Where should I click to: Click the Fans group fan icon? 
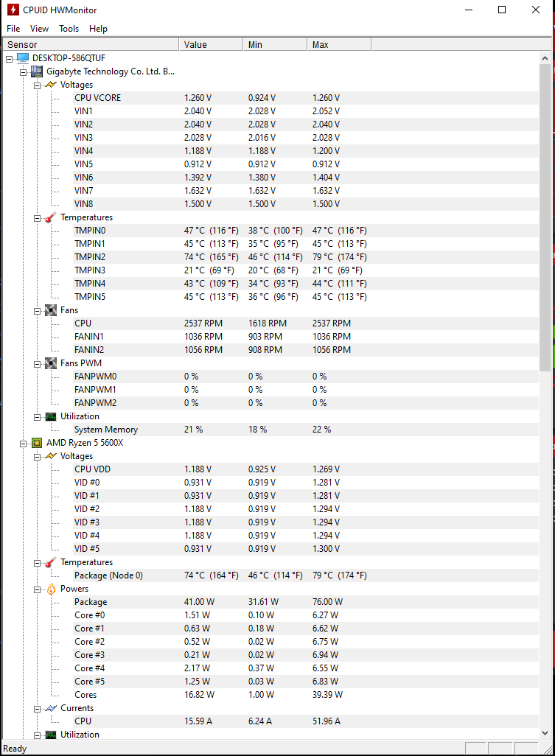(51, 310)
